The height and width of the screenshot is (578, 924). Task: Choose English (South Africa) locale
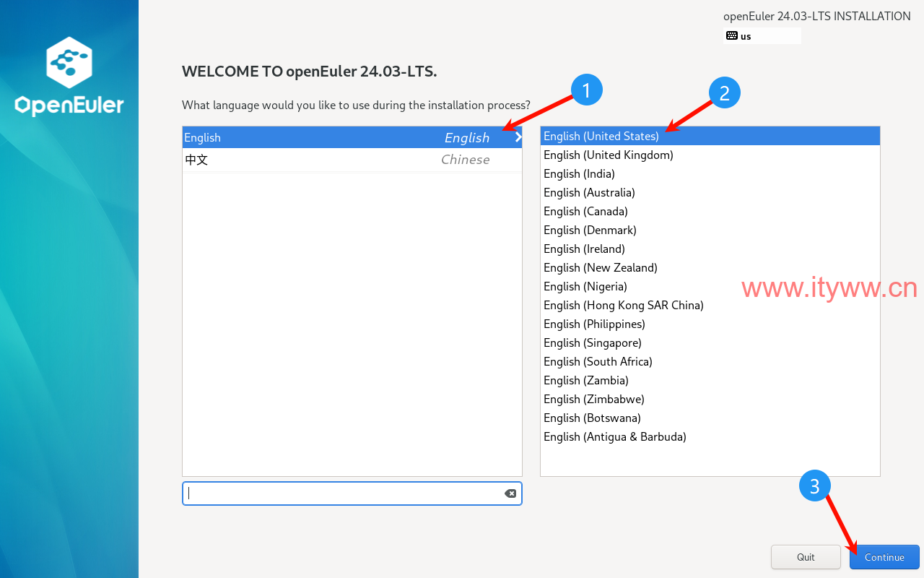tap(710, 361)
